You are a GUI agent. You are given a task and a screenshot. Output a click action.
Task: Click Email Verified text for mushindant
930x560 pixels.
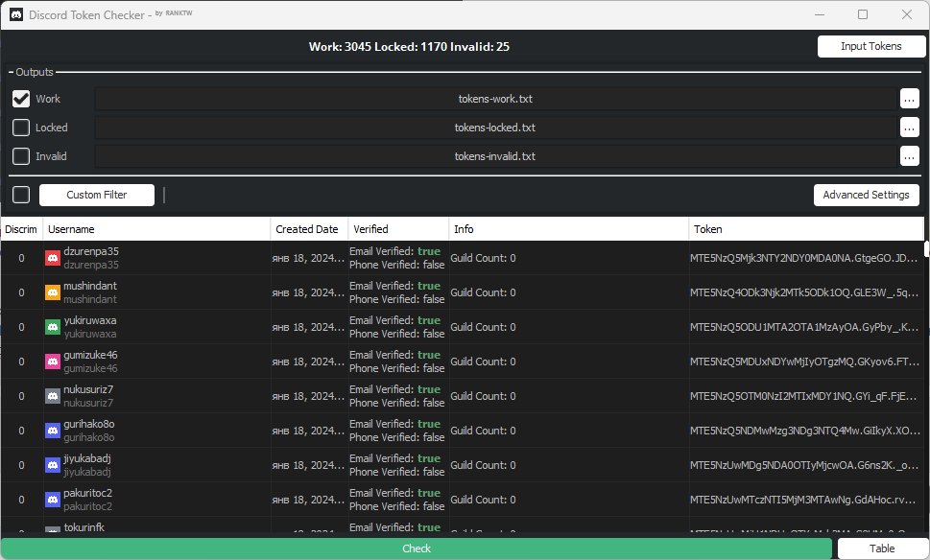click(x=395, y=286)
